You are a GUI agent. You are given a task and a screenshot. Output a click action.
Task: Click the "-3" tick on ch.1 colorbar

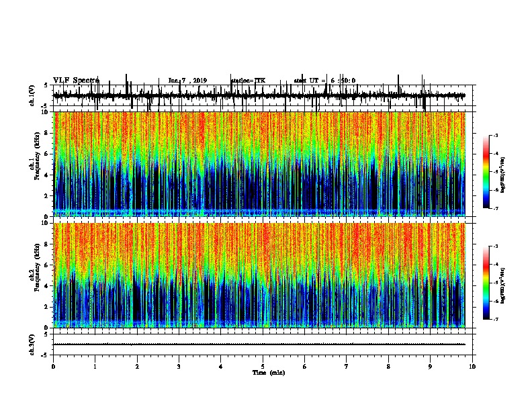coord(496,136)
